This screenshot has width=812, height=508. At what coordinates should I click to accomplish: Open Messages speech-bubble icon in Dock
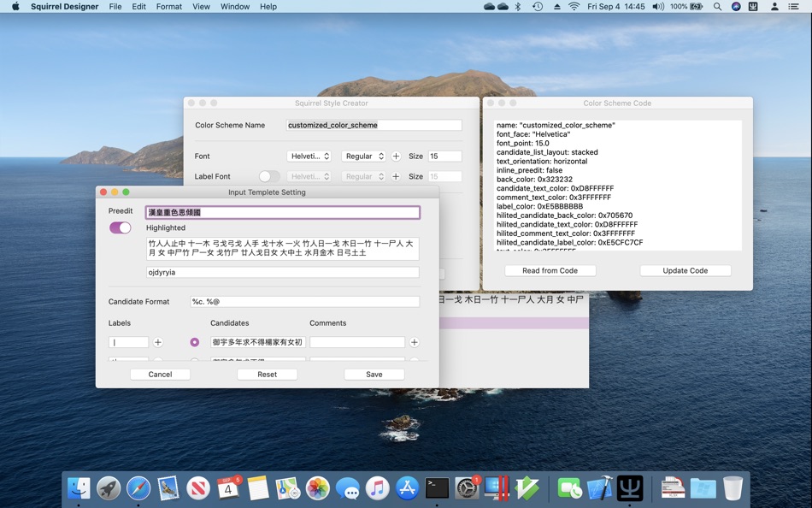click(348, 487)
